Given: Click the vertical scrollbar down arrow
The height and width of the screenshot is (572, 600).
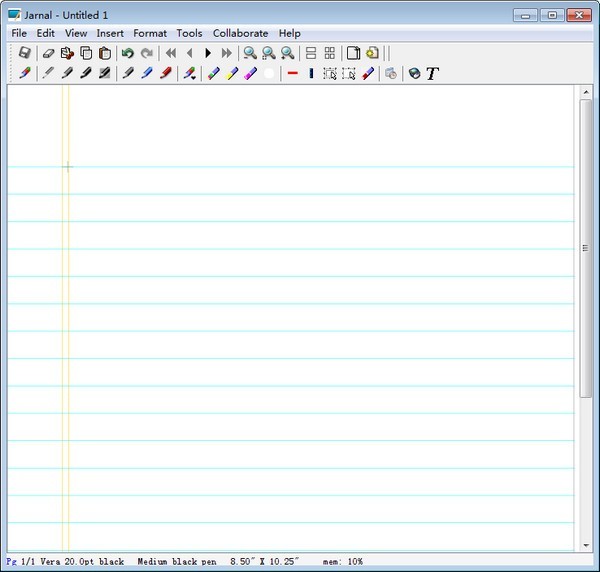Looking at the screenshot, I should coord(586,546).
